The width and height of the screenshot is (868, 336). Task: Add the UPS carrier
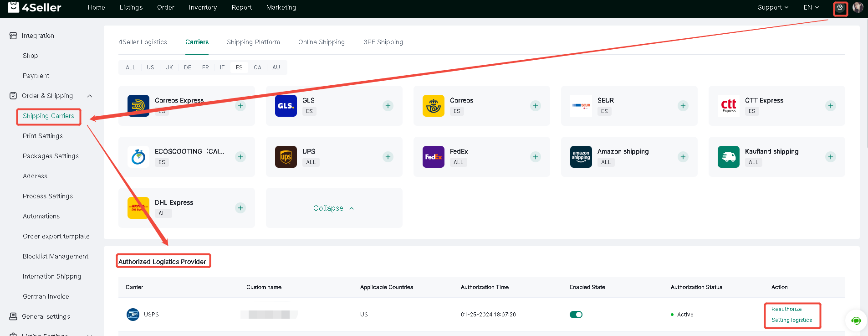pyautogui.click(x=388, y=157)
